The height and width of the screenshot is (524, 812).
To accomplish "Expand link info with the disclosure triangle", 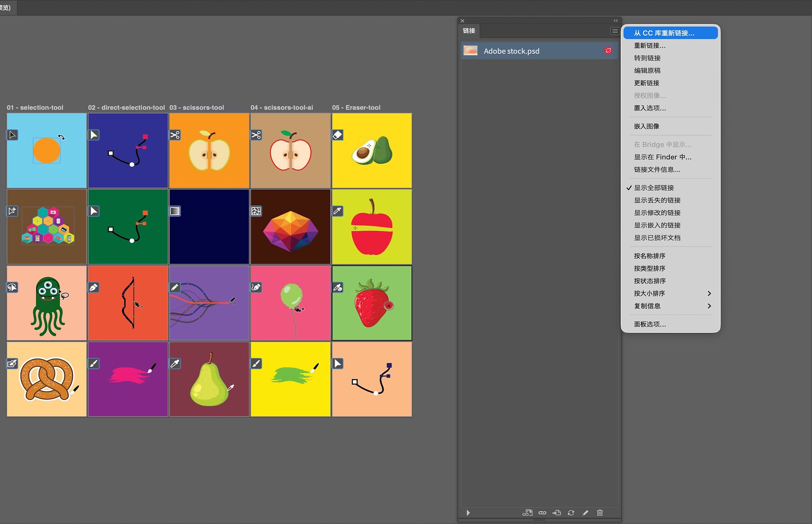I will pos(468,513).
